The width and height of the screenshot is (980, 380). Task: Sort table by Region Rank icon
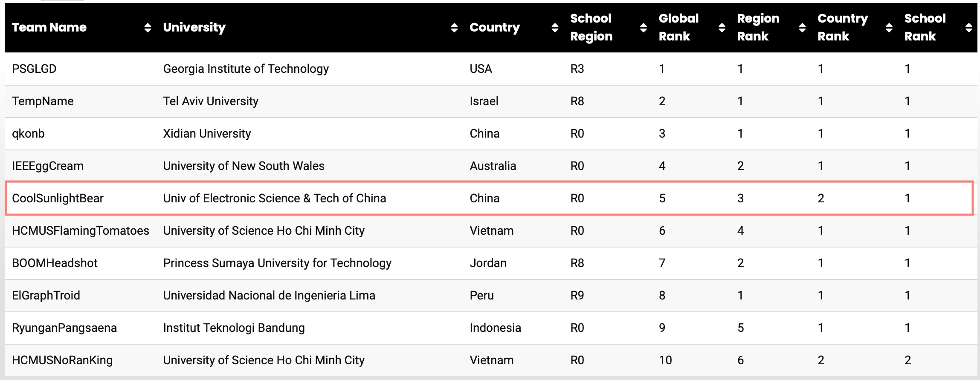[x=802, y=28]
